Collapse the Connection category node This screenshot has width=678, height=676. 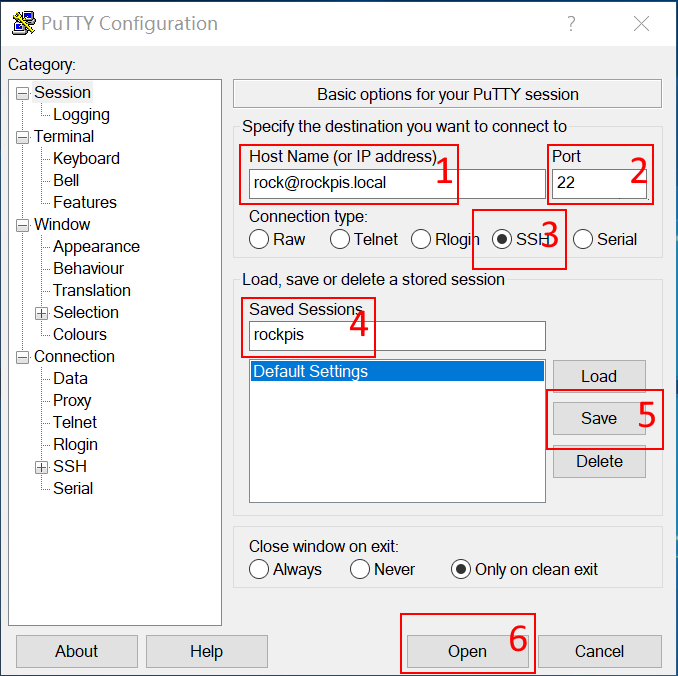22,357
